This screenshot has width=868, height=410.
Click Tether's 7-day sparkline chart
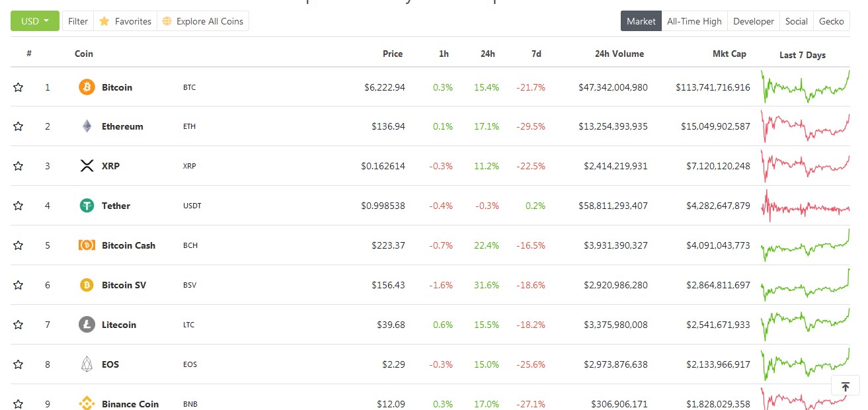(805, 206)
